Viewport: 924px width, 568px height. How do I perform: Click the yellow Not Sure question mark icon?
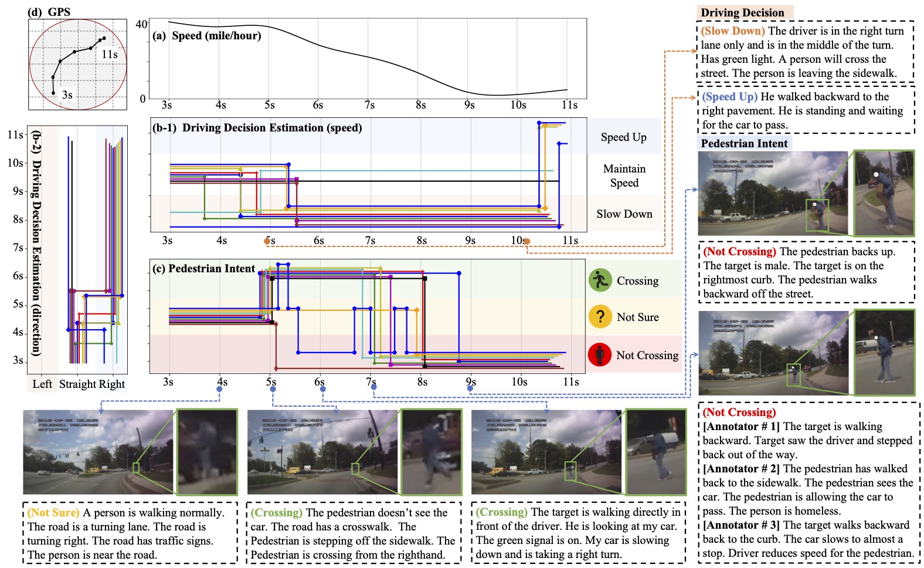pyautogui.click(x=600, y=317)
